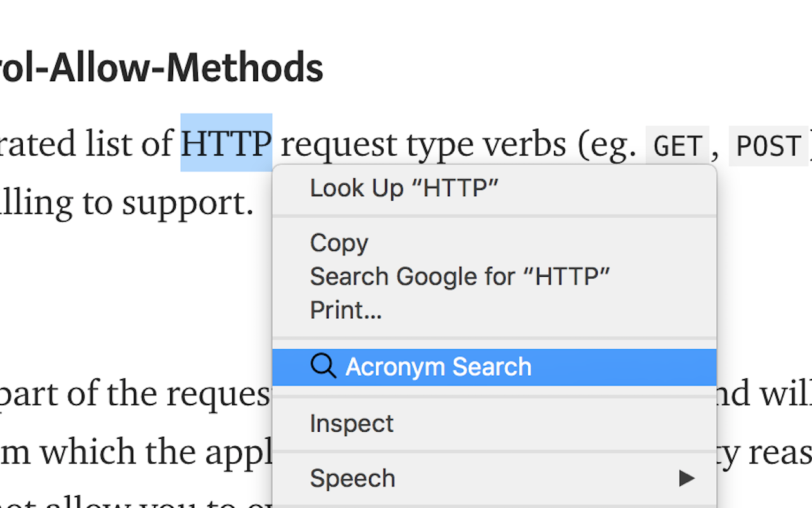Expand the Speech submenu arrow
This screenshot has height=508, width=812.
pos(686,478)
